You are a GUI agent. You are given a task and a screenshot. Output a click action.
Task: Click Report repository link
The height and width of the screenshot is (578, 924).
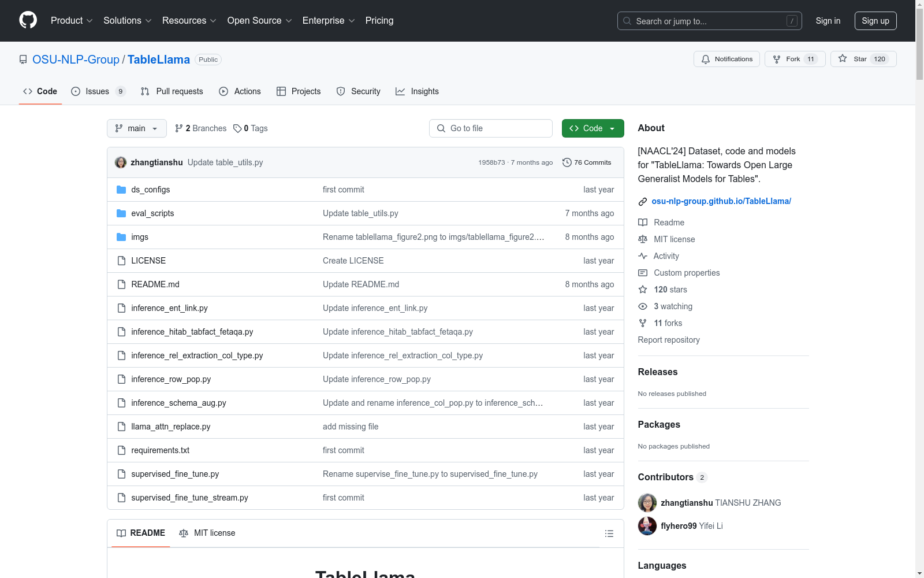coord(669,340)
